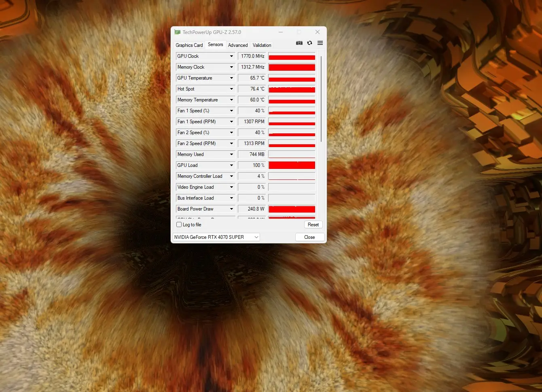Click the 4 % Memory Controller Load value
Screen dimensions: 542x392
(252, 176)
